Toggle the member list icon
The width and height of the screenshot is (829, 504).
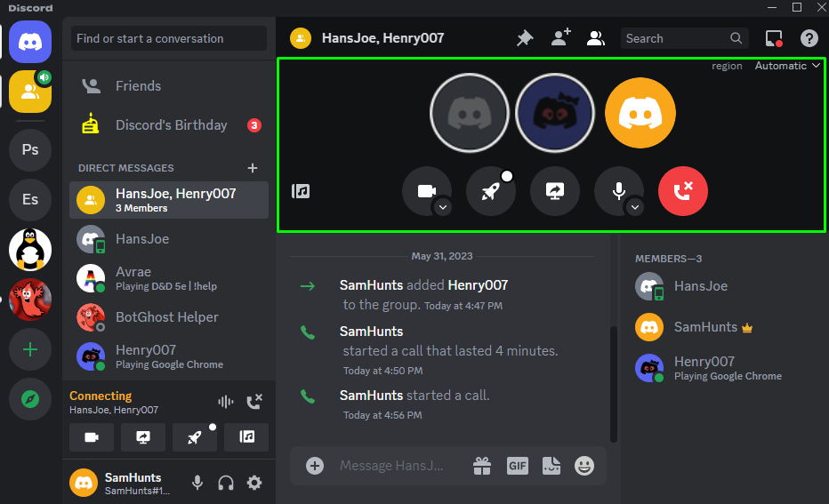pos(596,38)
